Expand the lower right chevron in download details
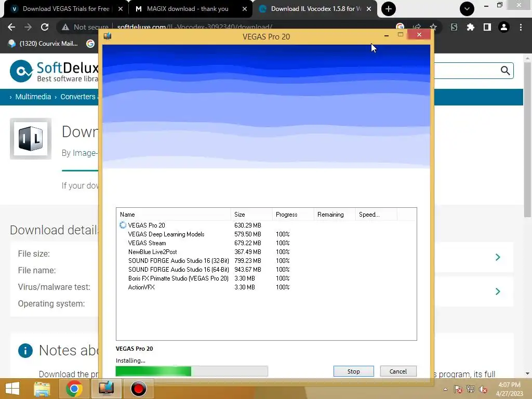The height and width of the screenshot is (399, 532). point(498,291)
